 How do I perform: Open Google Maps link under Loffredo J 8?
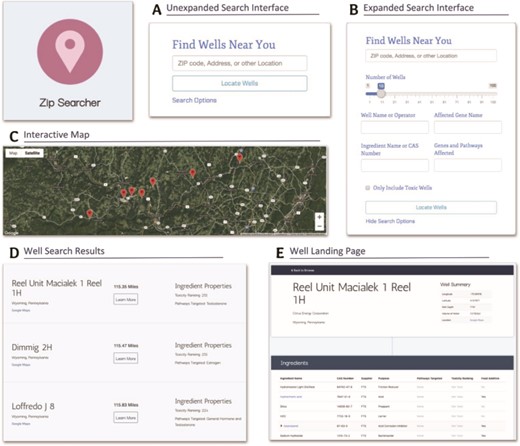(x=21, y=424)
